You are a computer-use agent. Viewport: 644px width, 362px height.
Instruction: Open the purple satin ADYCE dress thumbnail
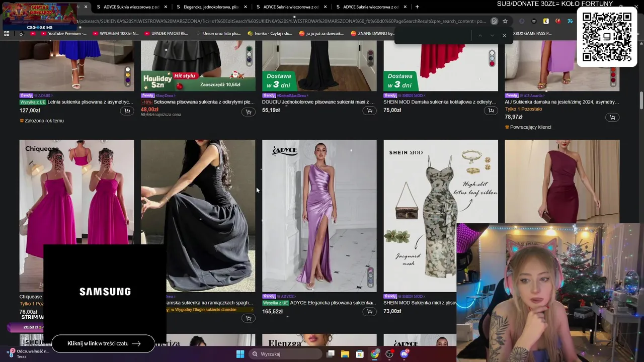click(x=319, y=216)
